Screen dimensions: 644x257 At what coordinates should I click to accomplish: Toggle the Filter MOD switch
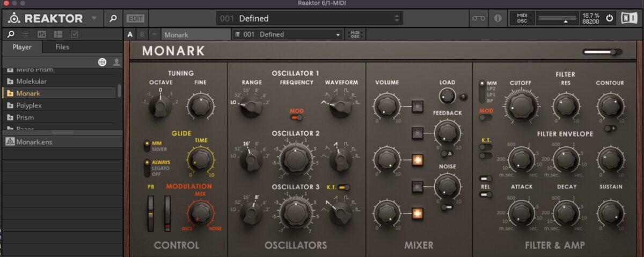486,117
